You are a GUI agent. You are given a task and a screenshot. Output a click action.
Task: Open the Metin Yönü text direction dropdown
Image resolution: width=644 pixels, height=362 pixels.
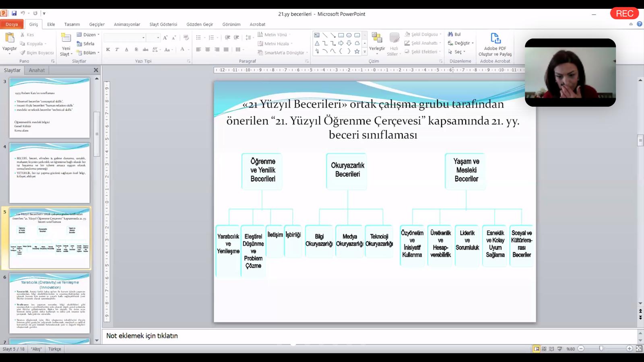(x=274, y=35)
